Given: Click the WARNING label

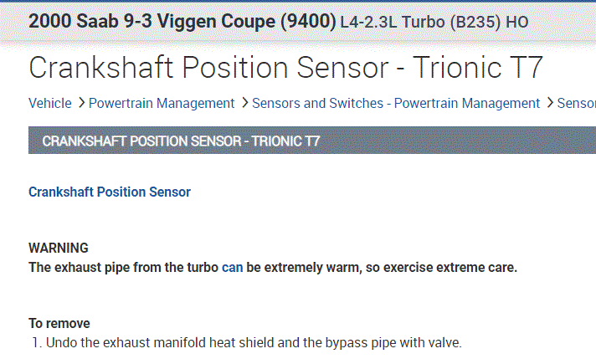Looking at the screenshot, I should point(59,249).
